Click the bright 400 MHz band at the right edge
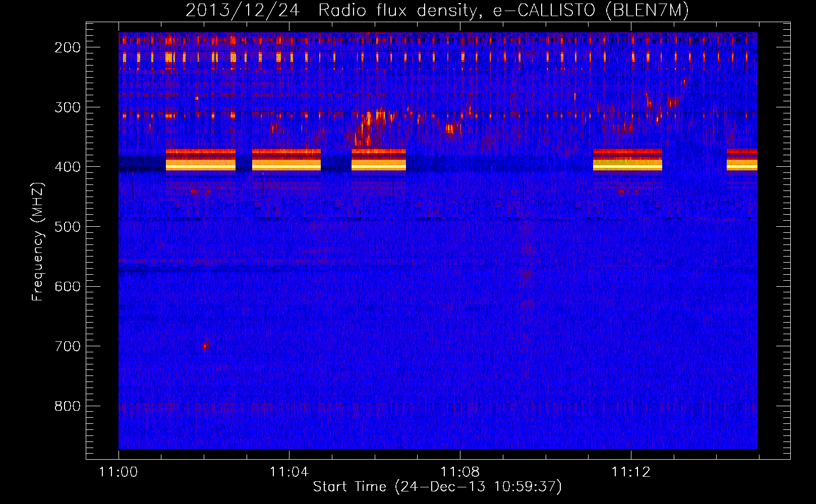The height and width of the screenshot is (504, 816). (742, 160)
